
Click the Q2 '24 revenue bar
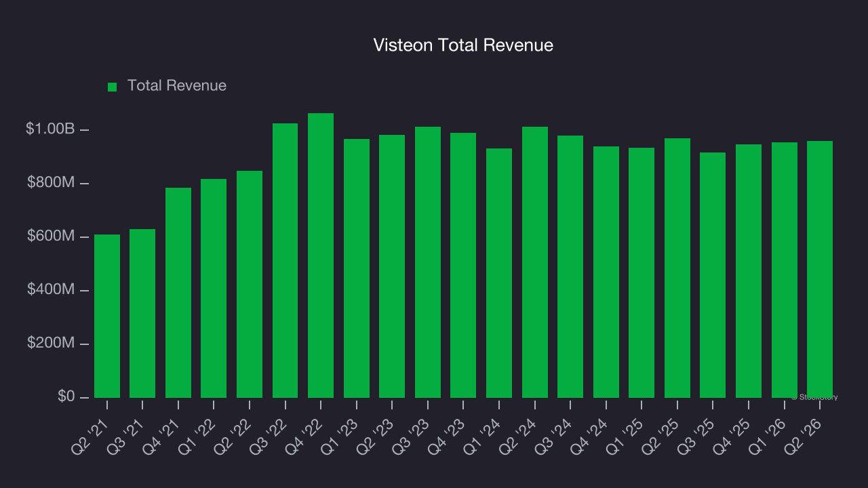pos(535,262)
